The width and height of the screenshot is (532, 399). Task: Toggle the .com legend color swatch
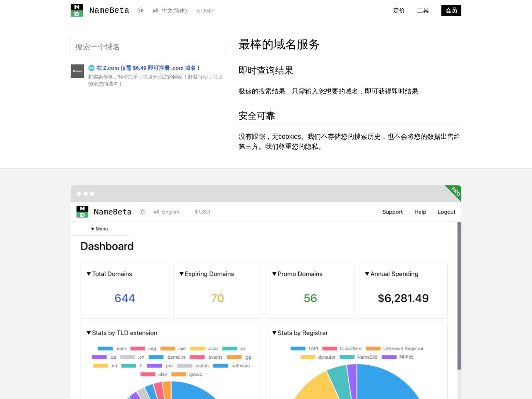click(106, 348)
